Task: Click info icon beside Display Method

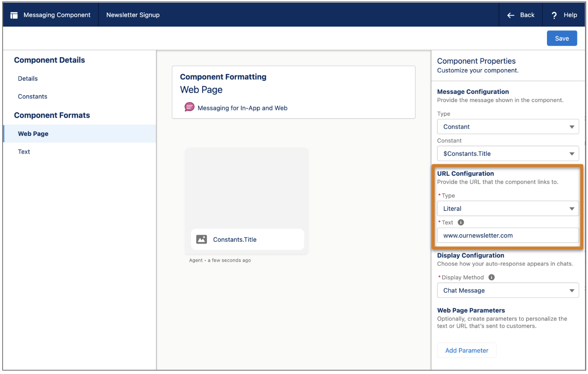Action: (491, 277)
